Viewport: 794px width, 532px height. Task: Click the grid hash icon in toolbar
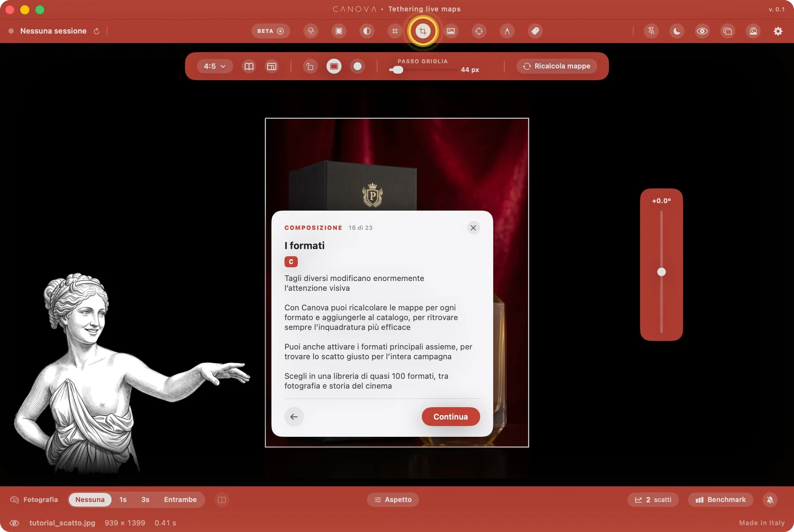395,31
